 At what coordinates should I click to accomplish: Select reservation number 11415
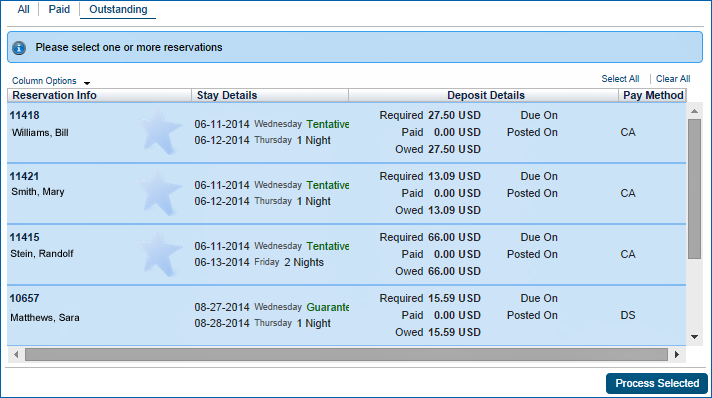[25, 237]
